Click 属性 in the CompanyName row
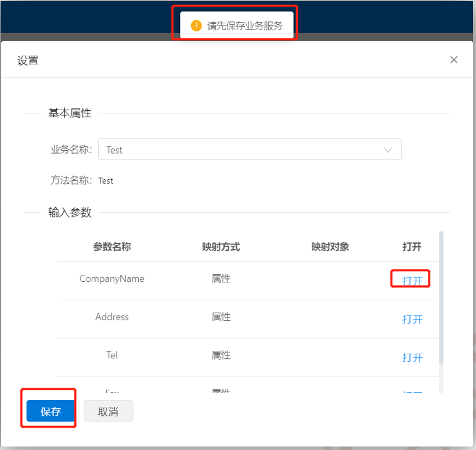This screenshot has width=476, height=450. [221, 279]
